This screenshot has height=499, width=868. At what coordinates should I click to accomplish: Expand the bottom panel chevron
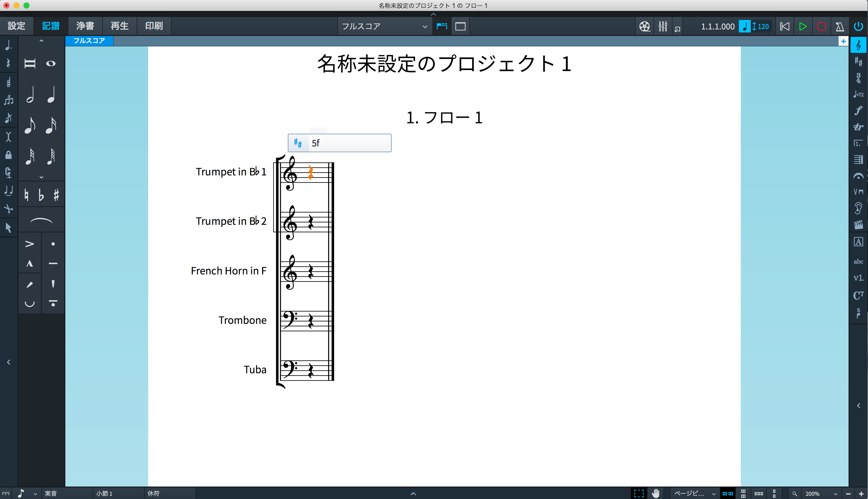click(x=413, y=494)
